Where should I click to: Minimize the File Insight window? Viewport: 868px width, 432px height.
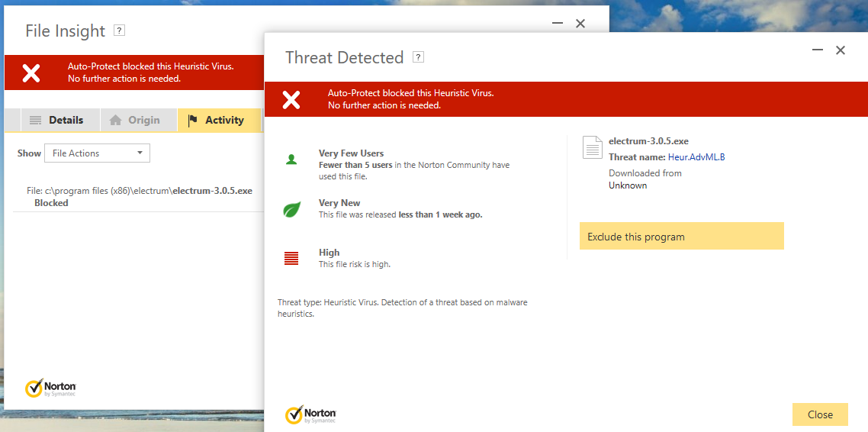pyautogui.click(x=558, y=23)
